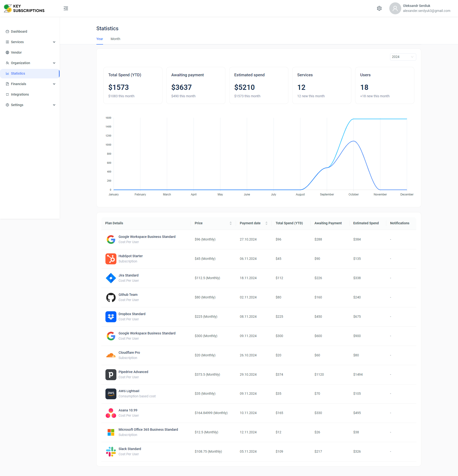Click the Google logo for $300 plan
458x476 pixels.
pos(111,336)
